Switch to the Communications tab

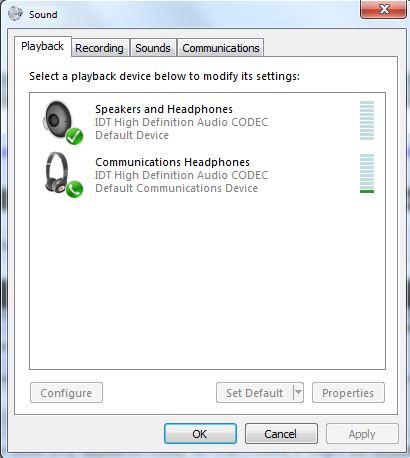(221, 48)
